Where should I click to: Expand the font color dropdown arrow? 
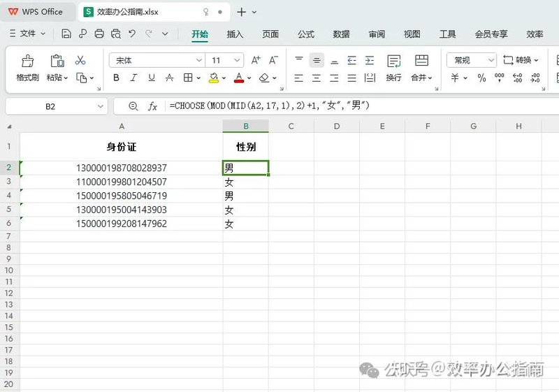tap(249, 78)
